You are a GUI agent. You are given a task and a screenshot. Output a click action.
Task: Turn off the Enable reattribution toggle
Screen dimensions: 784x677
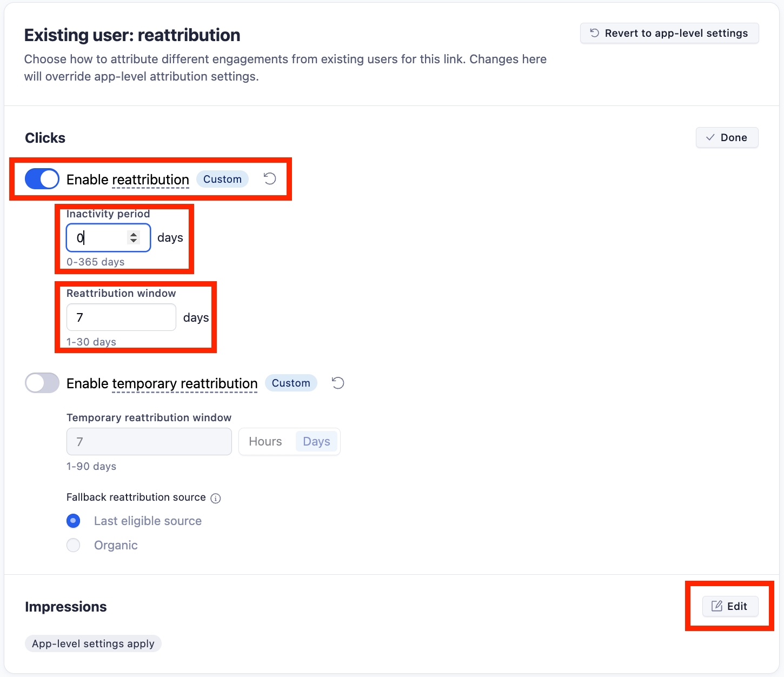click(42, 179)
